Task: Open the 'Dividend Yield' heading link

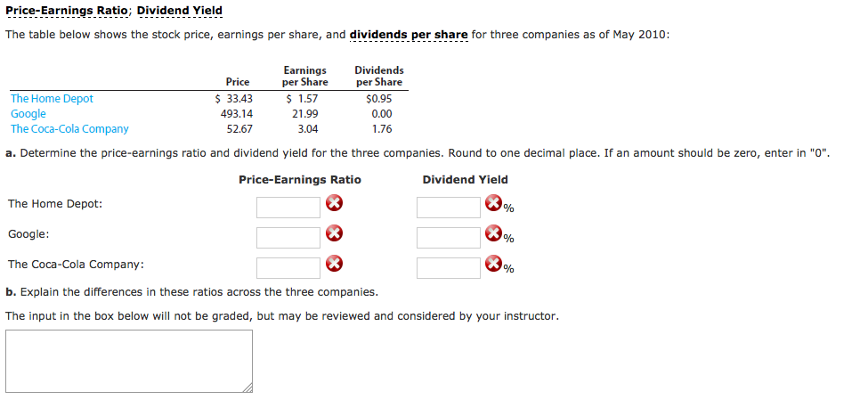Action: click(x=180, y=11)
